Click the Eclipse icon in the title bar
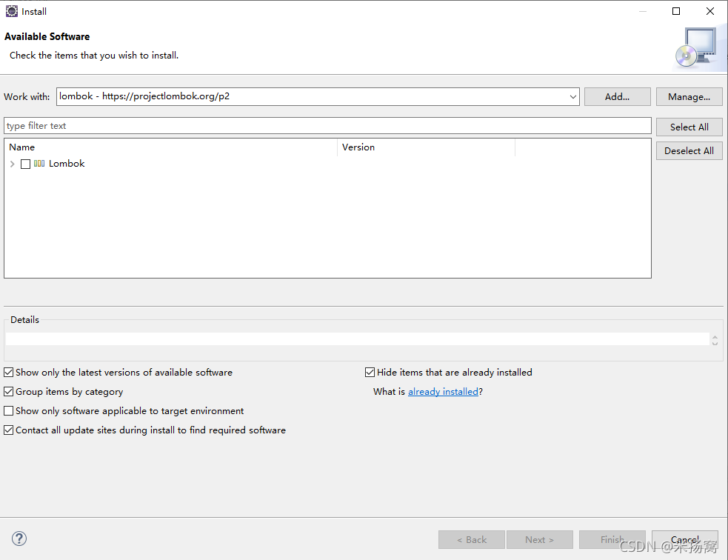 (x=12, y=11)
